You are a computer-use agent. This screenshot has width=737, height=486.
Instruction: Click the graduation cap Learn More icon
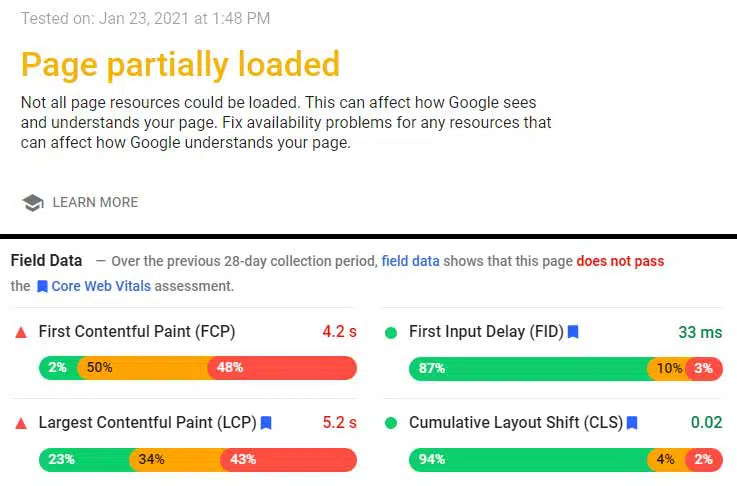pyautogui.click(x=33, y=203)
